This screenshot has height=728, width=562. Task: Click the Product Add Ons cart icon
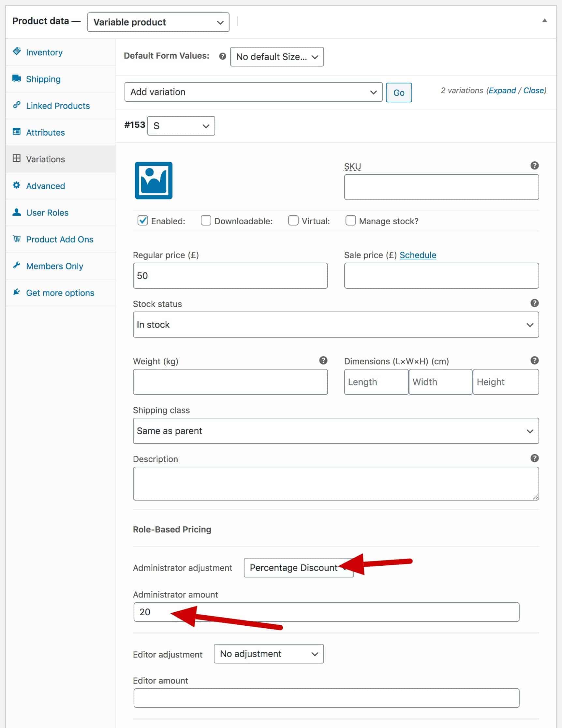pyautogui.click(x=17, y=239)
